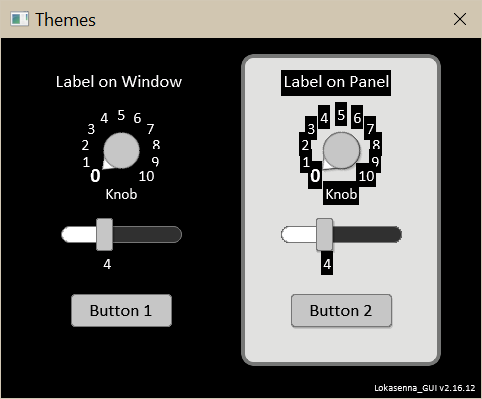Viewport: 482px width, 399px height.
Task: Set panel knob to tick 7
Action: click(x=370, y=129)
